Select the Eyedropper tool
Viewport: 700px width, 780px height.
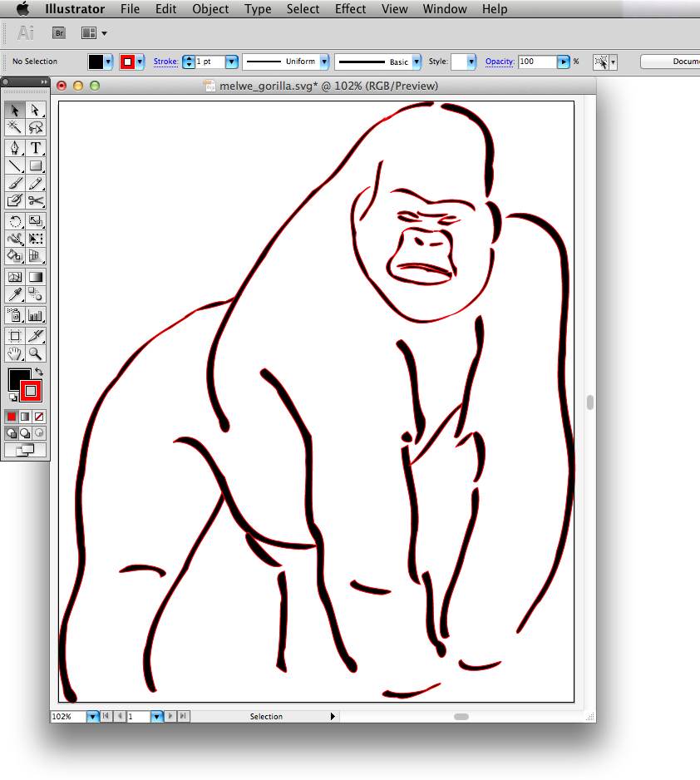pos(14,294)
